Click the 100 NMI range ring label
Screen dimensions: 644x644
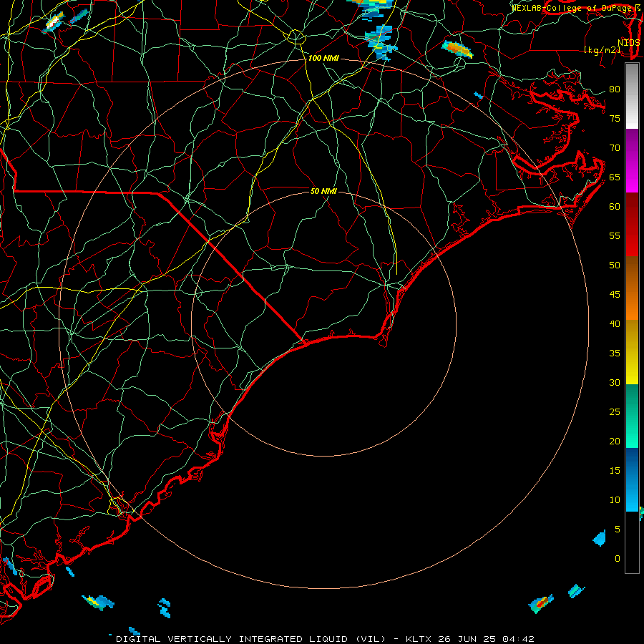[323, 59]
